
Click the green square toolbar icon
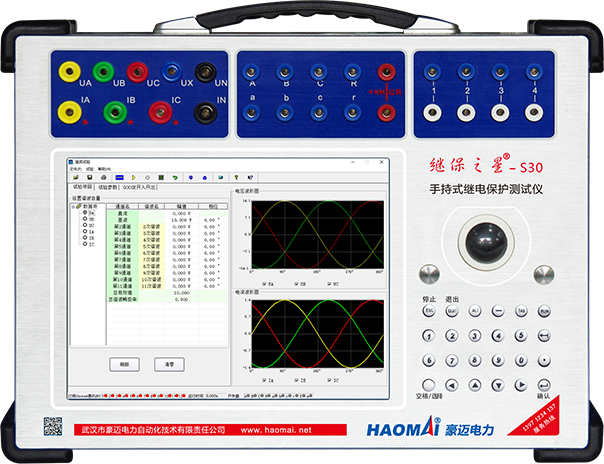pyautogui.click(x=161, y=178)
